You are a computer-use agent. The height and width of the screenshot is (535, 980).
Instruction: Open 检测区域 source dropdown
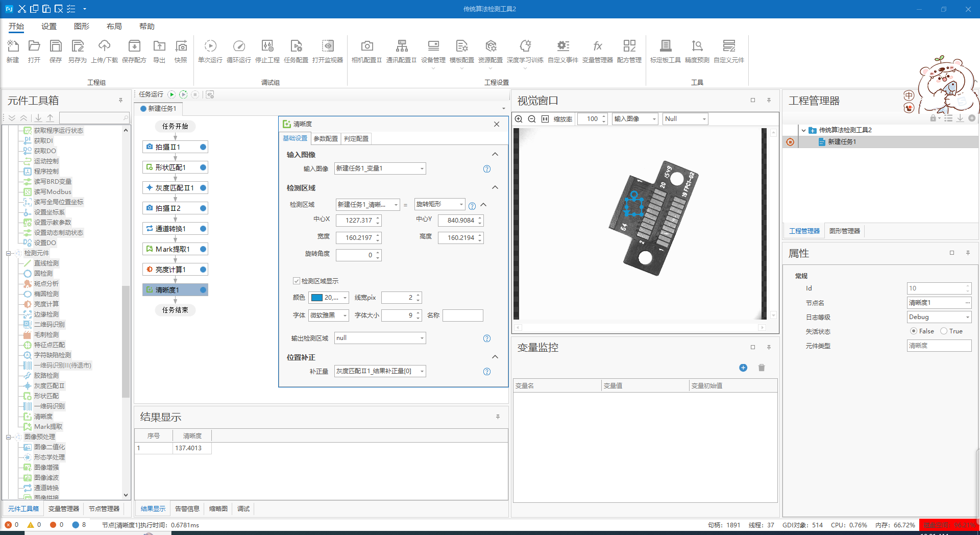[x=367, y=205]
